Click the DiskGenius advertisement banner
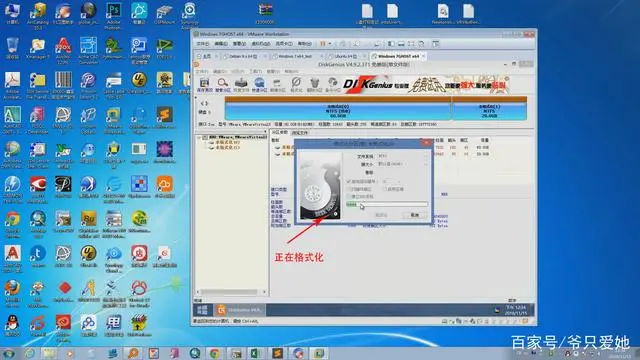Screen dimensions: 640x360 click(x=425, y=85)
